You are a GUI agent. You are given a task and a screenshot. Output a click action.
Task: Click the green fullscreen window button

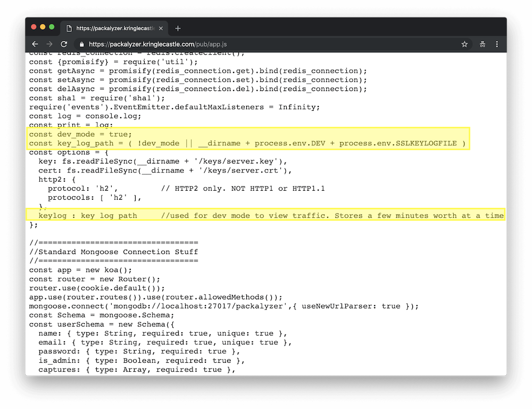tap(52, 27)
